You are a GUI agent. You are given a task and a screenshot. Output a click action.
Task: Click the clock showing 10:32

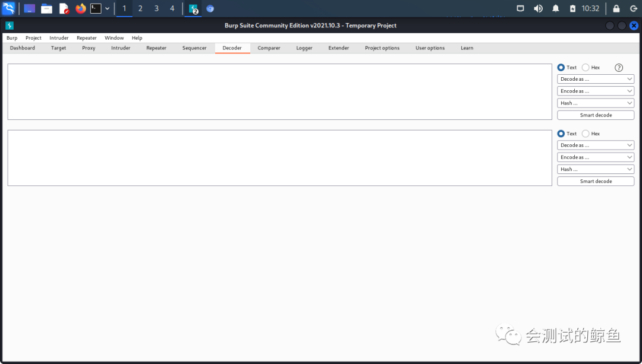[590, 8]
